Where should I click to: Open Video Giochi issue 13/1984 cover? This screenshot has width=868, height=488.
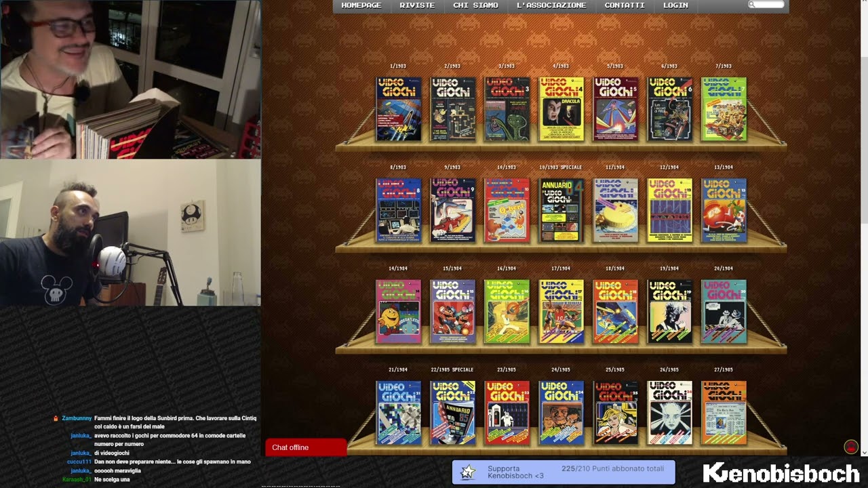click(724, 210)
